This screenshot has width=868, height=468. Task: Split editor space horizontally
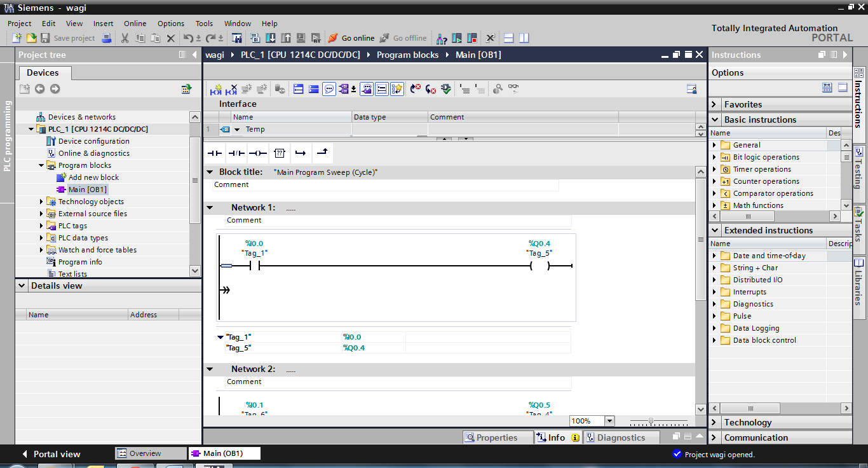[508, 38]
